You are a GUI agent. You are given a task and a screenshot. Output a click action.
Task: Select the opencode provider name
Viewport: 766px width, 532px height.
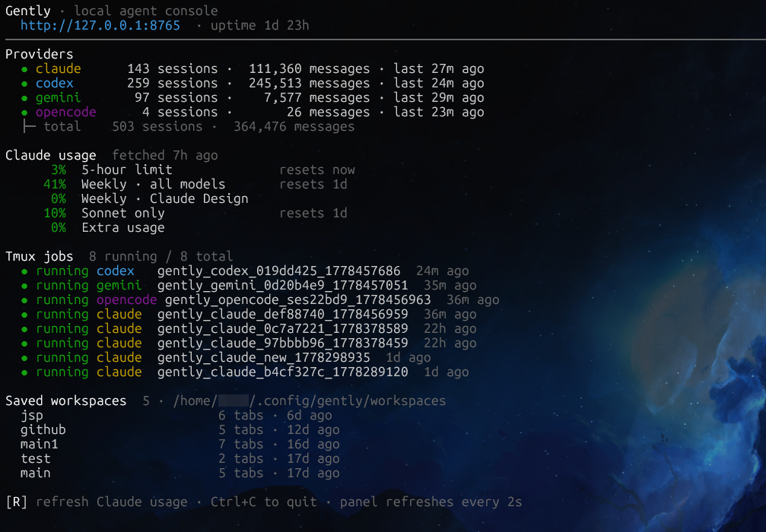[65, 112]
